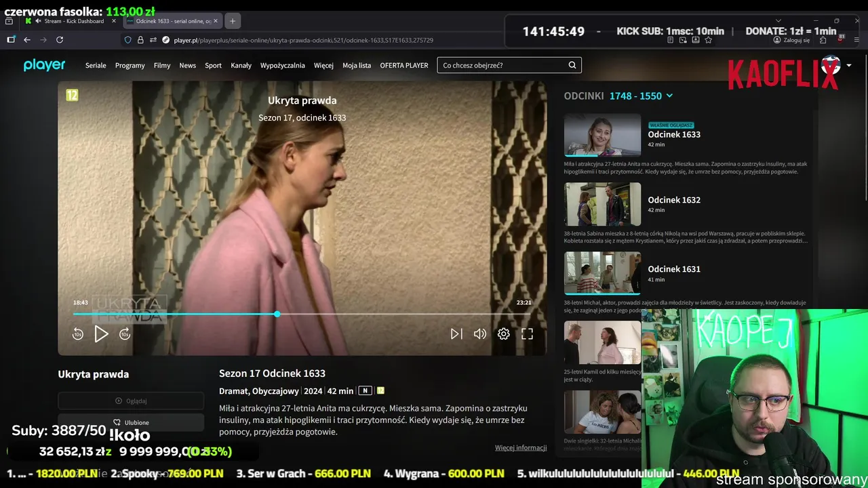The width and height of the screenshot is (868, 488).
Task: Reload the current page
Action: [x=60, y=40]
